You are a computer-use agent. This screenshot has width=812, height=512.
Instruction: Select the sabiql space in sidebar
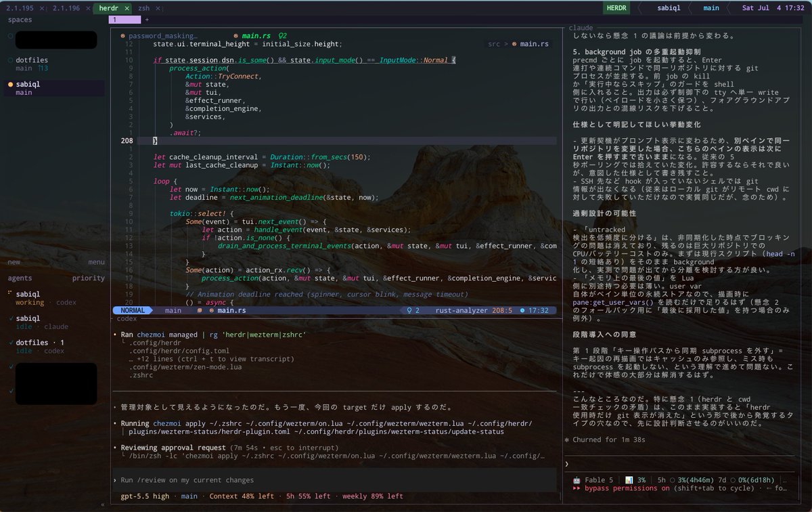(55, 88)
